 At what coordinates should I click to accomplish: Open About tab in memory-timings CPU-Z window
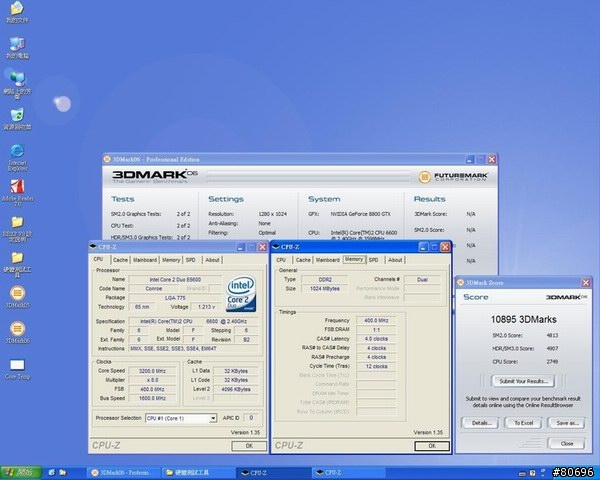[x=395, y=260]
